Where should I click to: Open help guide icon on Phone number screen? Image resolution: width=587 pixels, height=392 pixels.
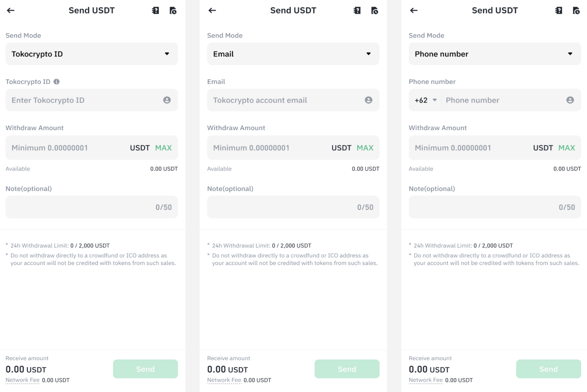click(x=559, y=10)
